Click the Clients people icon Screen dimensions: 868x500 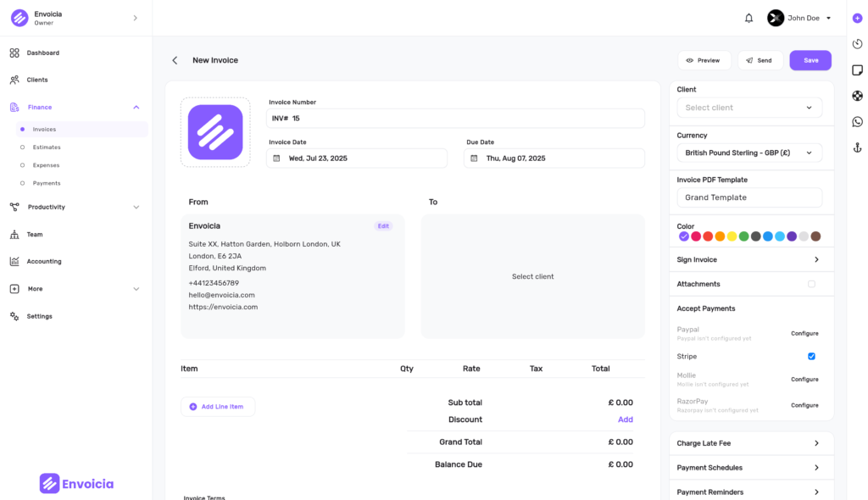pyautogui.click(x=14, y=80)
